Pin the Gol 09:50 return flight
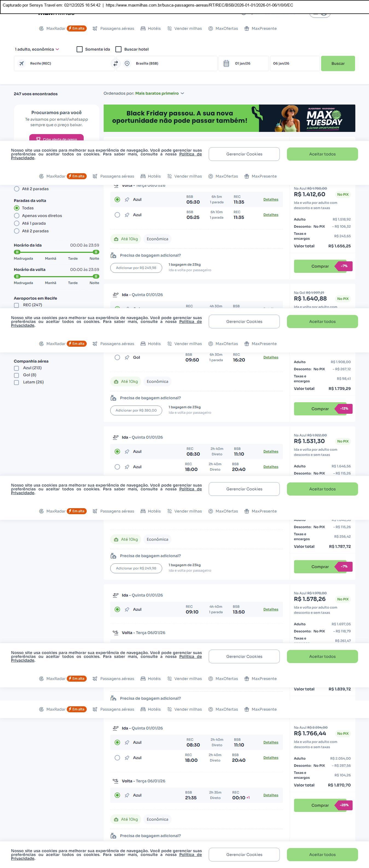 point(127,357)
